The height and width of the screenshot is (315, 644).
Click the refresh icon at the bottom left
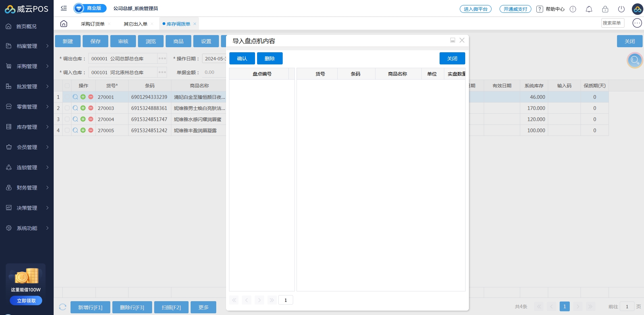point(62,307)
